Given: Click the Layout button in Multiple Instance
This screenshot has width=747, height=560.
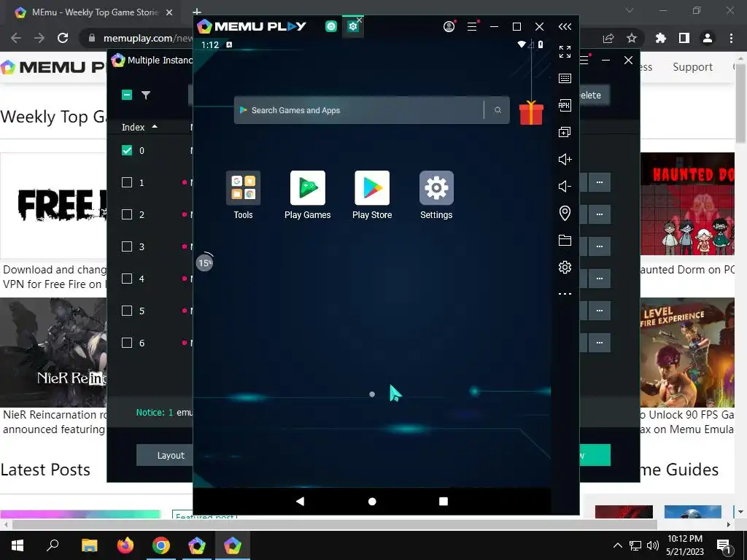Looking at the screenshot, I should 165,455.
